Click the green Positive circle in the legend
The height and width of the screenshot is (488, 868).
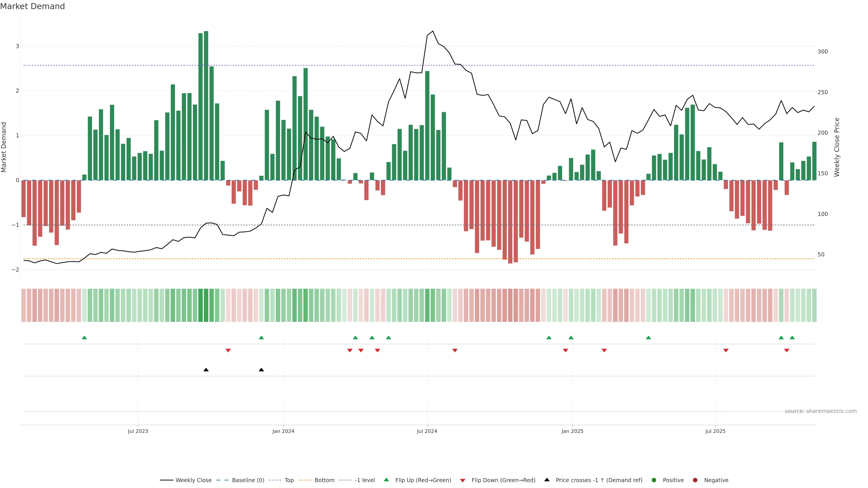654,480
